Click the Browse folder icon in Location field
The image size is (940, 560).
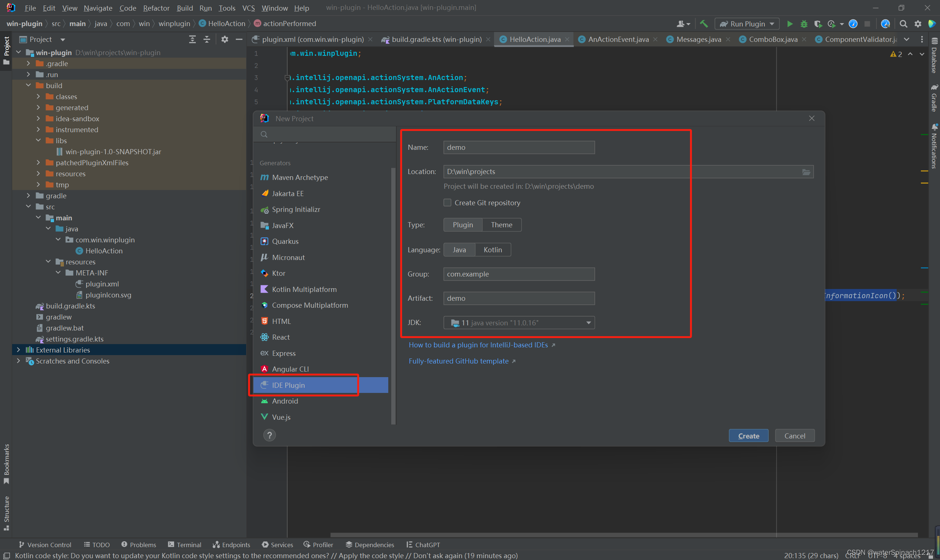(x=806, y=172)
